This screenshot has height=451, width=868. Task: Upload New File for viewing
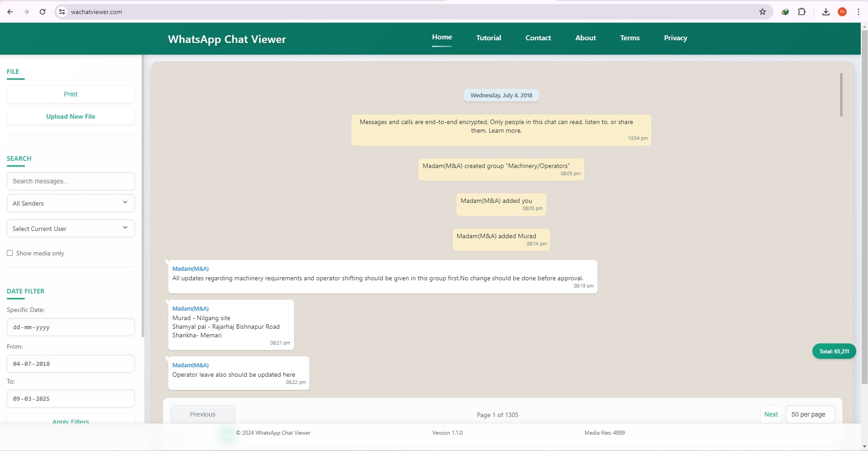[70, 116]
